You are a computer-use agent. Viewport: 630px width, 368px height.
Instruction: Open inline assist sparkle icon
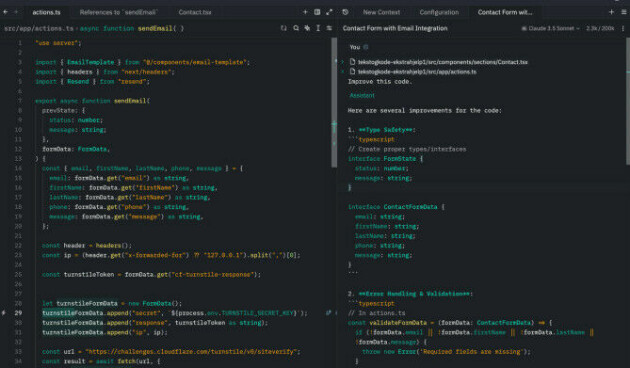(307, 28)
